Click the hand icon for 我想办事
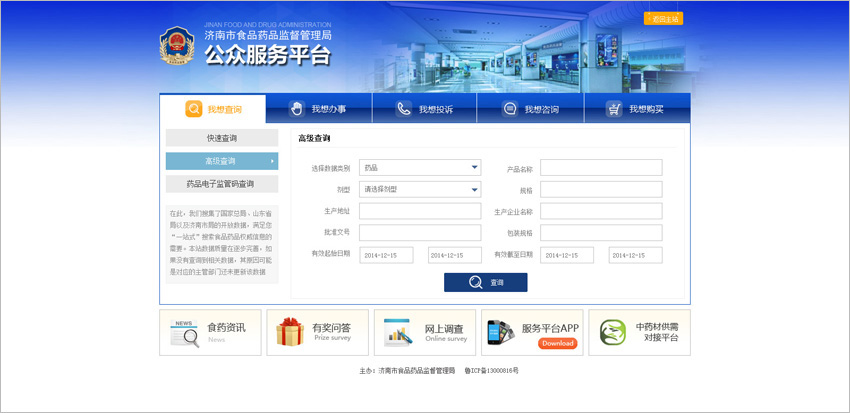The height and width of the screenshot is (413, 850). pyautogui.click(x=296, y=109)
